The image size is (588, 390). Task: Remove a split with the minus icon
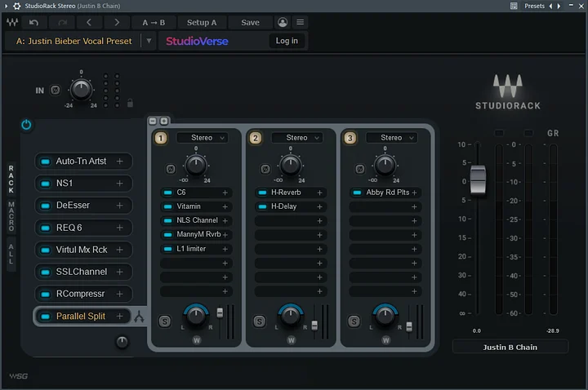pos(153,121)
